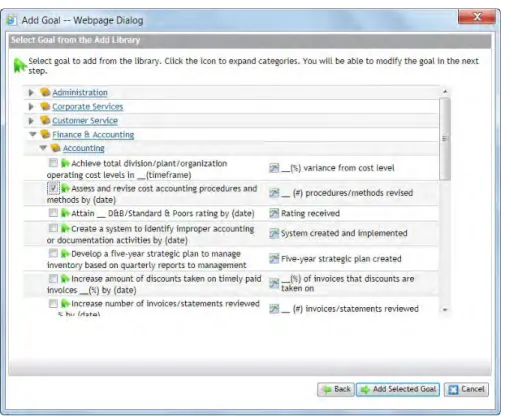Click the Accounting subfolder icon

tap(55, 148)
